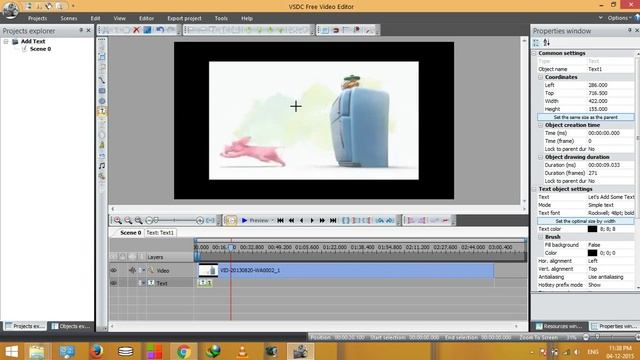This screenshot has height=360, width=640.
Task: Switch to the Resources window tab
Action: [559, 326]
